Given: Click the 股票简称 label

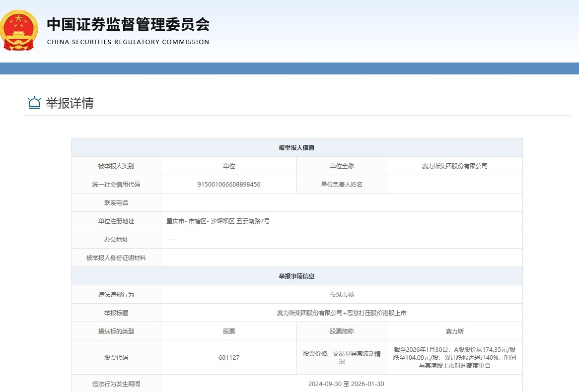Looking at the screenshot, I should coord(342,331).
